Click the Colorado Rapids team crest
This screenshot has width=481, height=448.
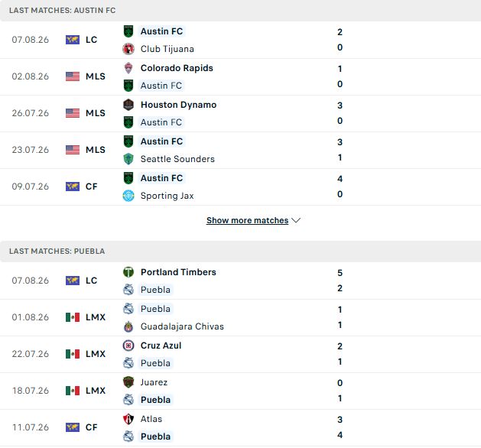(x=128, y=68)
